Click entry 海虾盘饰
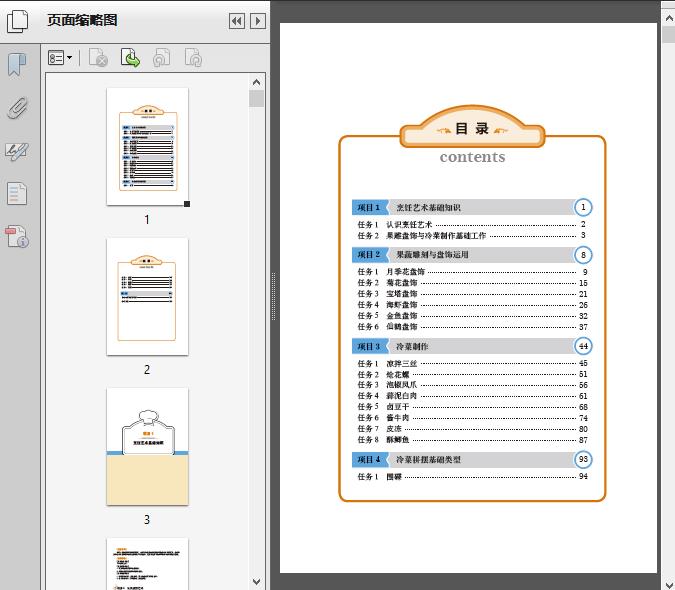 (402, 305)
